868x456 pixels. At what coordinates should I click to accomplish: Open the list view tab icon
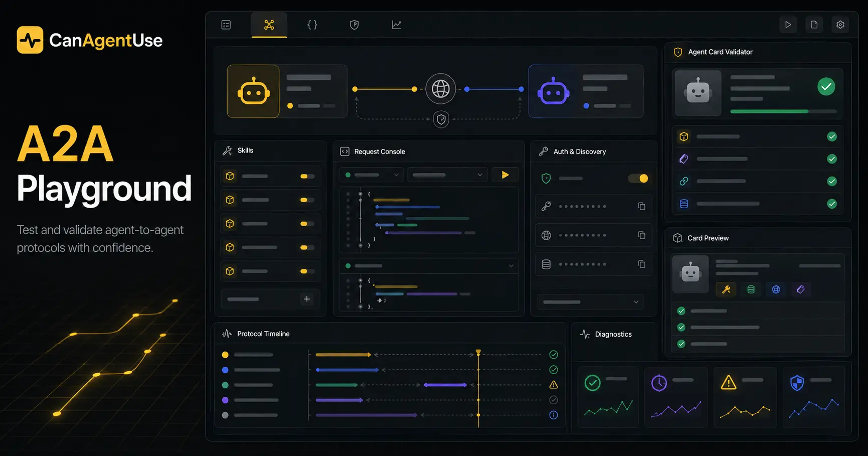point(226,25)
